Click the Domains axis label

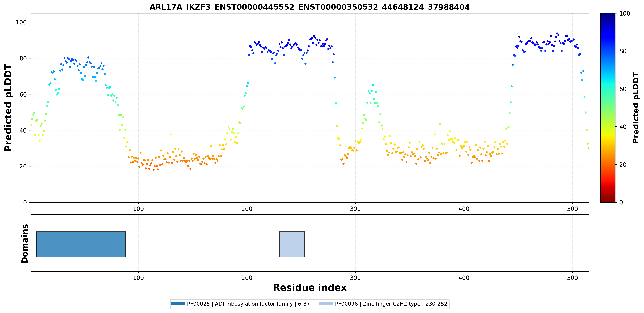pyautogui.click(x=24, y=243)
